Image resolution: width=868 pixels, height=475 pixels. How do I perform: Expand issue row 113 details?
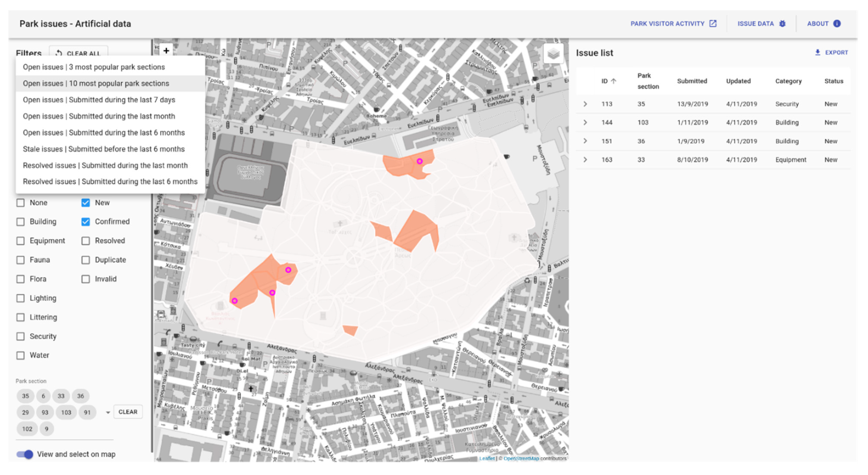[585, 104]
